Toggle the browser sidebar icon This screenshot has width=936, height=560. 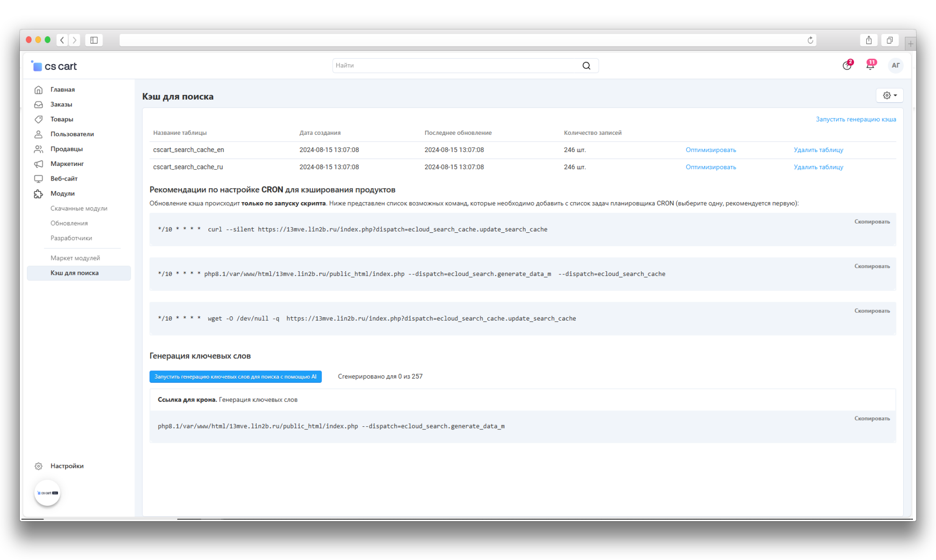click(x=94, y=40)
